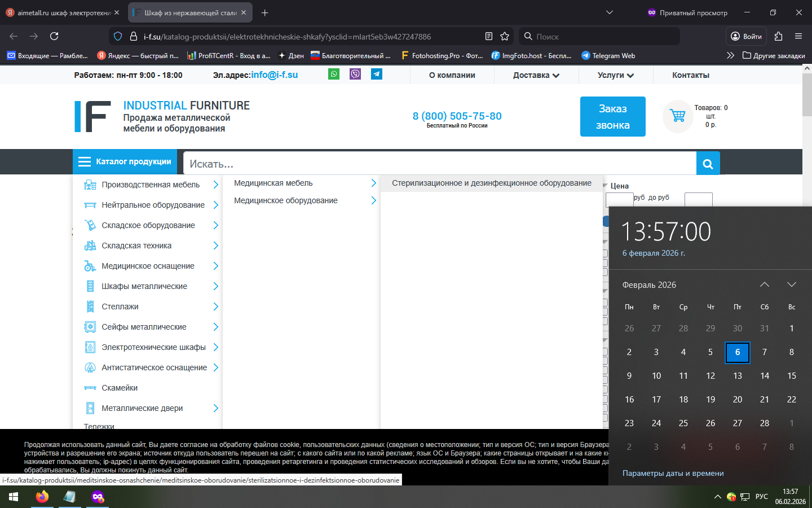Open the Firefox extensions icon
Viewport: 812px width, 508px height.
tap(779, 36)
